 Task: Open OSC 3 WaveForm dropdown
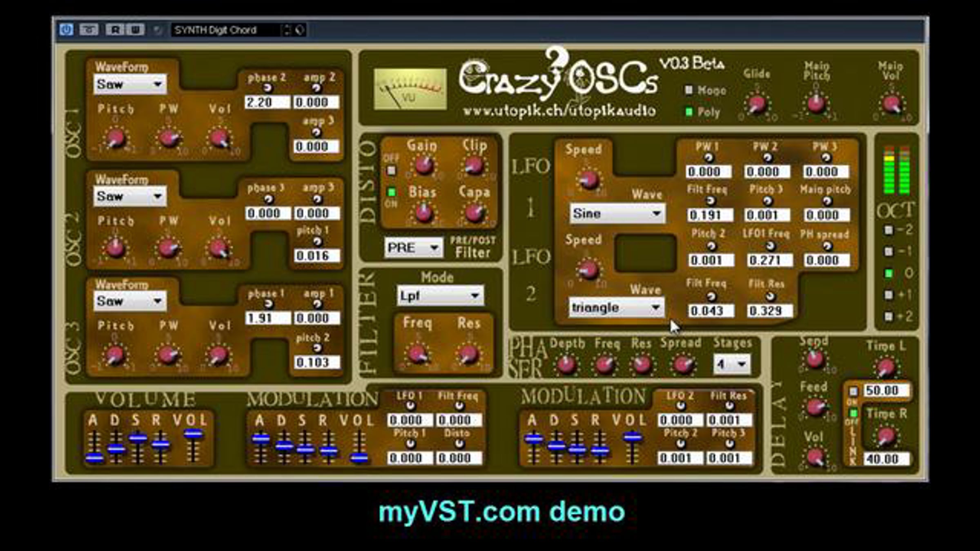pyautogui.click(x=130, y=301)
